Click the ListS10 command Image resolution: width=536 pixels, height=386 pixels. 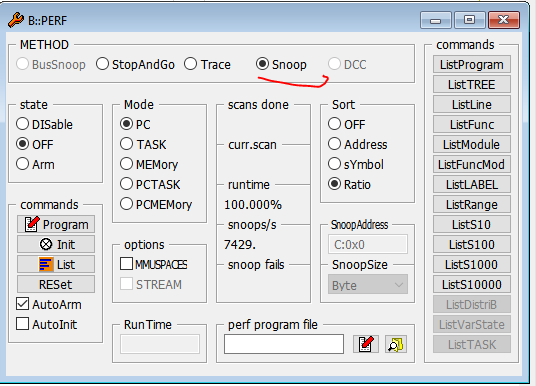click(x=472, y=224)
